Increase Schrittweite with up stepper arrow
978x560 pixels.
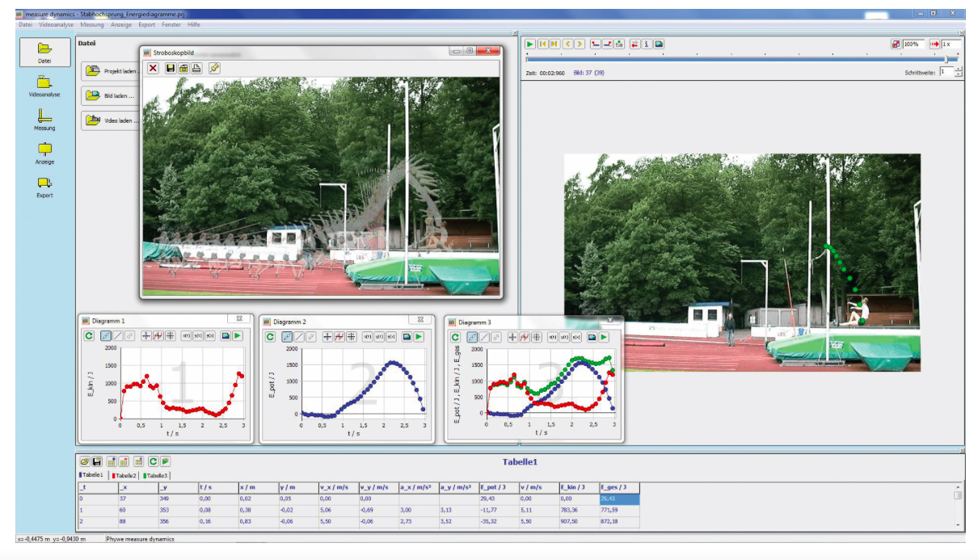click(958, 69)
